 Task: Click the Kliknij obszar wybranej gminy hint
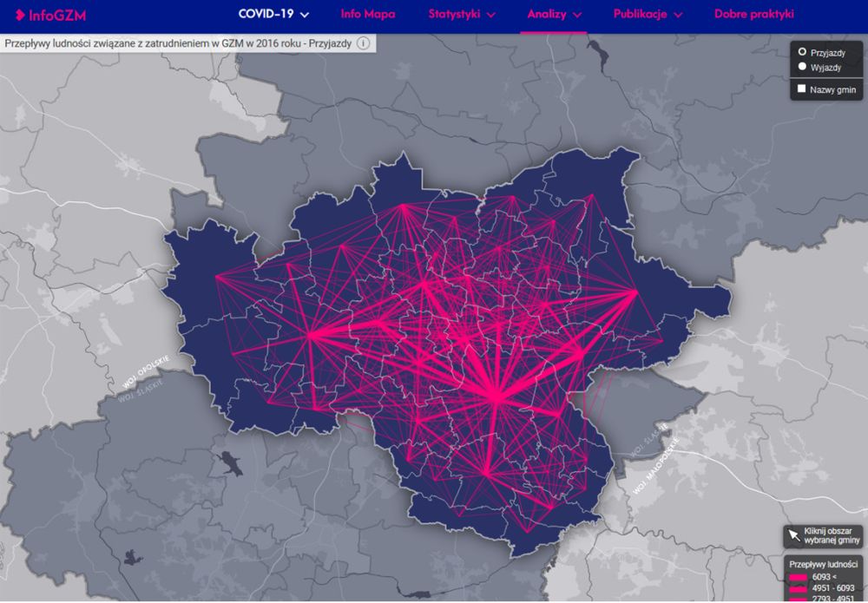(833, 535)
